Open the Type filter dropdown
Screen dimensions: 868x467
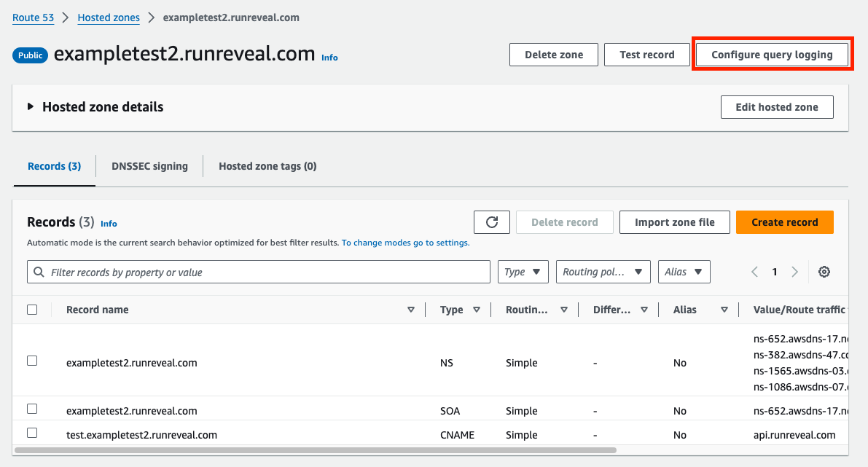coord(523,272)
